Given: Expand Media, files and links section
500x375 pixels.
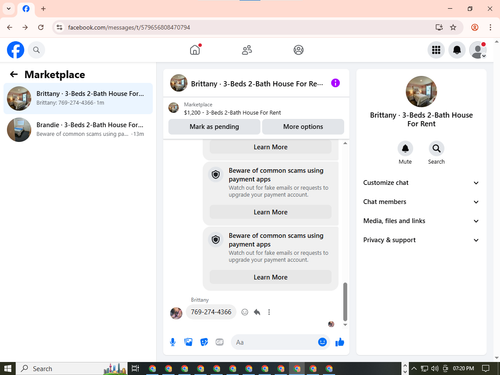Looking at the screenshot, I should pyautogui.click(x=421, y=221).
